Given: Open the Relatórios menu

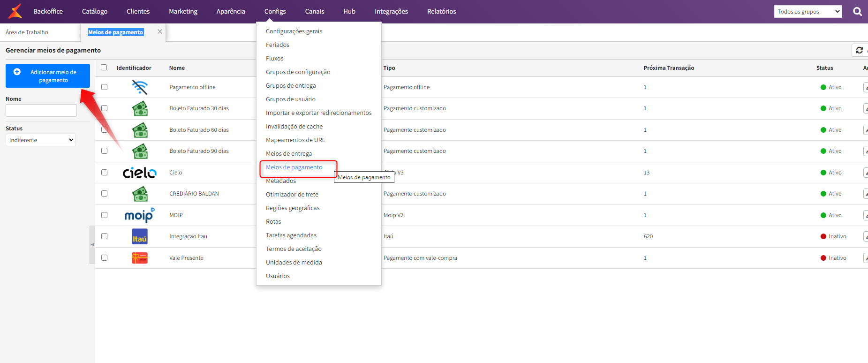Looking at the screenshot, I should [442, 11].
